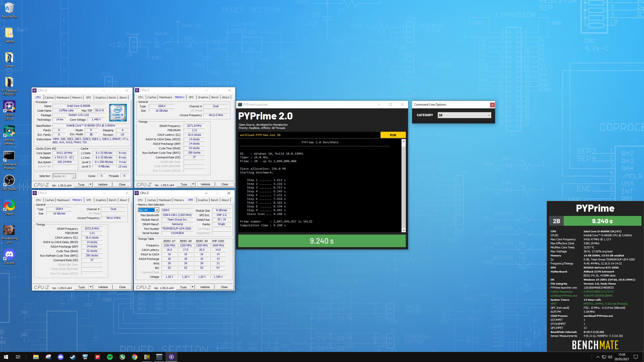Screen dimensions: 644x362
Task: Click PYPrime output scrollbar down arrow
Action: pos(404,230)
